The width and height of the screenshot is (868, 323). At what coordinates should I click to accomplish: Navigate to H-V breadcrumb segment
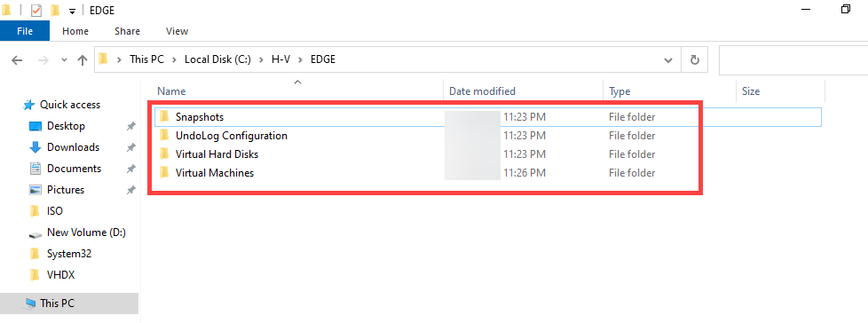pos(280,59)
